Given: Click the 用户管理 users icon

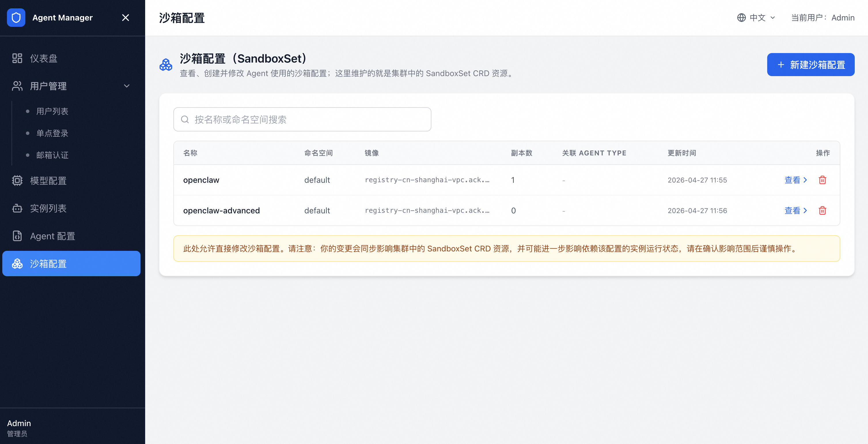Looking at the screenshot, I should [x=17, y=86].
